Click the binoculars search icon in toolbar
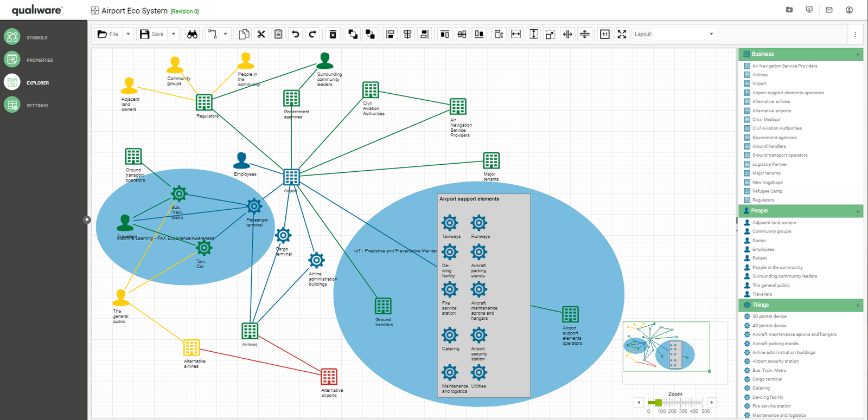The width and height of the screenshot is (868, 420). click(192, 34)
